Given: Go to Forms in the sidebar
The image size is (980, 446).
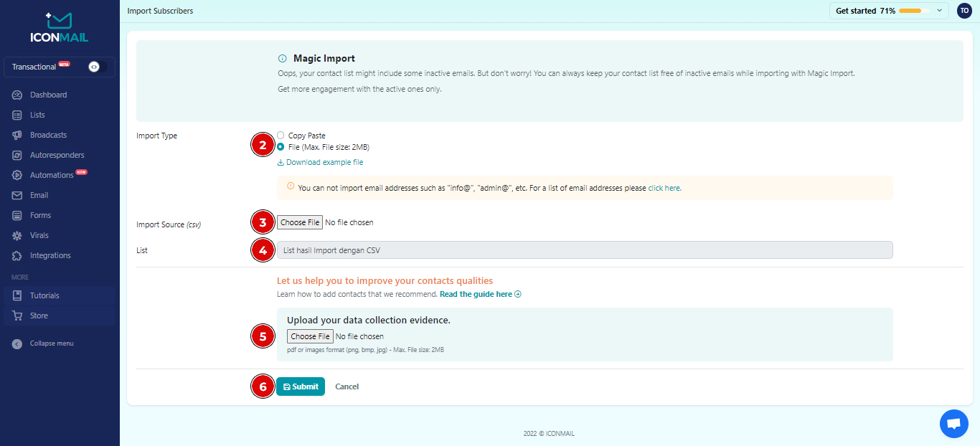Looking at the screenshot, I should pyautogui.click(x=40, y=215).
